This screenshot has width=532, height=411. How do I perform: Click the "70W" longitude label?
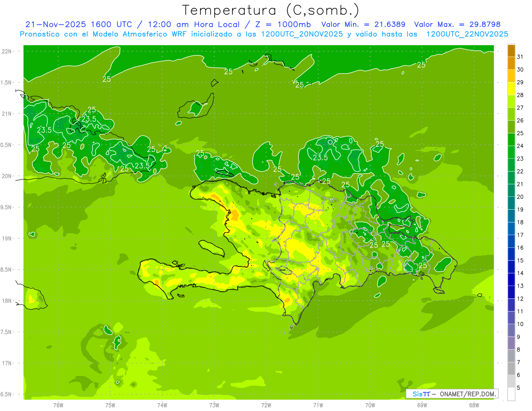[x=370, y=405]
